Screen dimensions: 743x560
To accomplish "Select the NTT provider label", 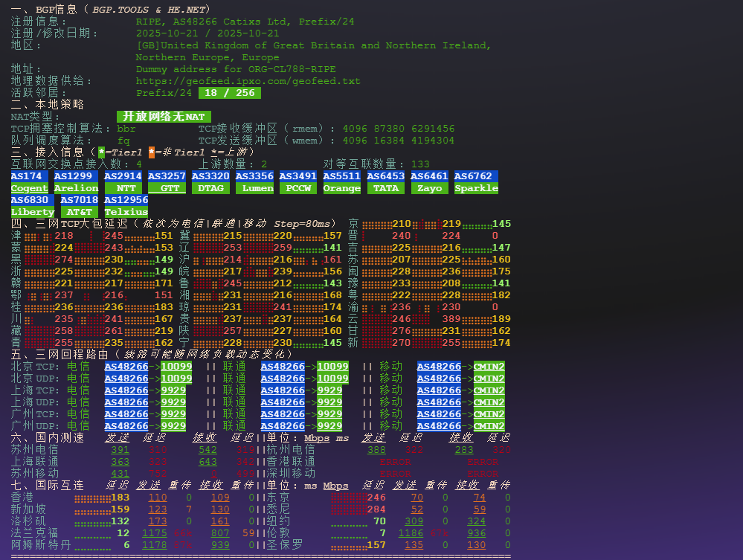I will click(x=123, y=188).
